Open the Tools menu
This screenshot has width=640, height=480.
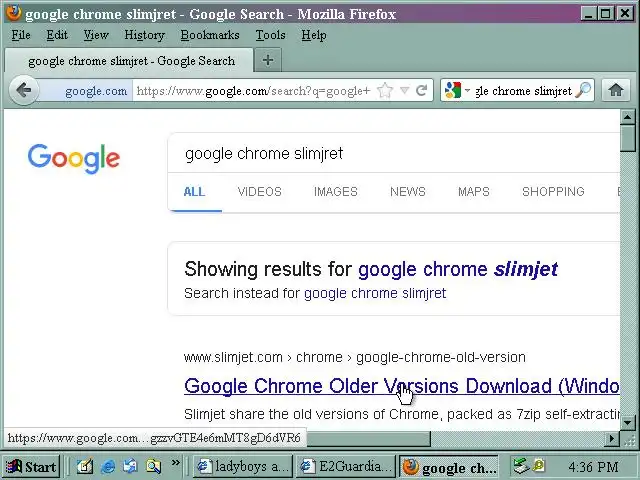point(270,35)
